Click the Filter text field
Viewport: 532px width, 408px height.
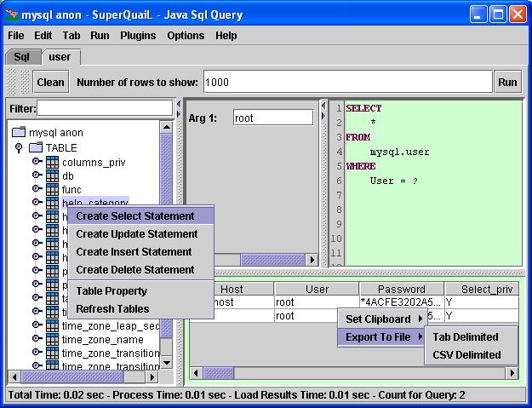pos(105,108)
